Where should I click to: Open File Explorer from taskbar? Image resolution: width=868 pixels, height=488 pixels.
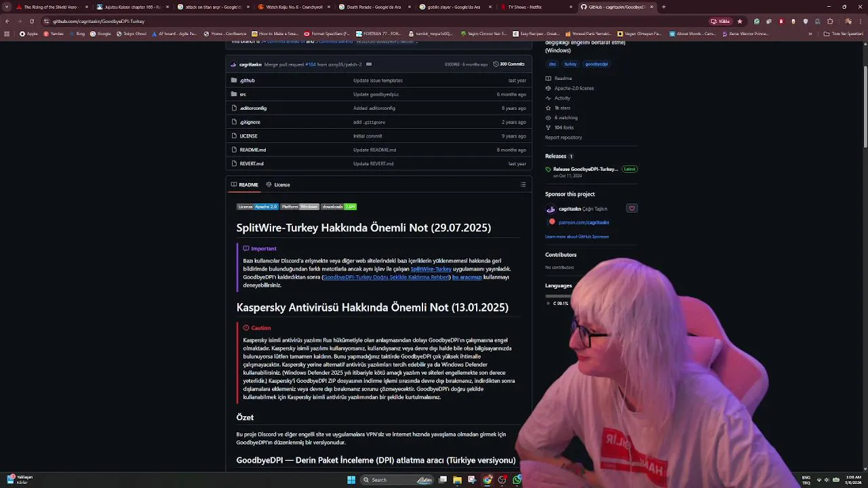coord(457,480)
